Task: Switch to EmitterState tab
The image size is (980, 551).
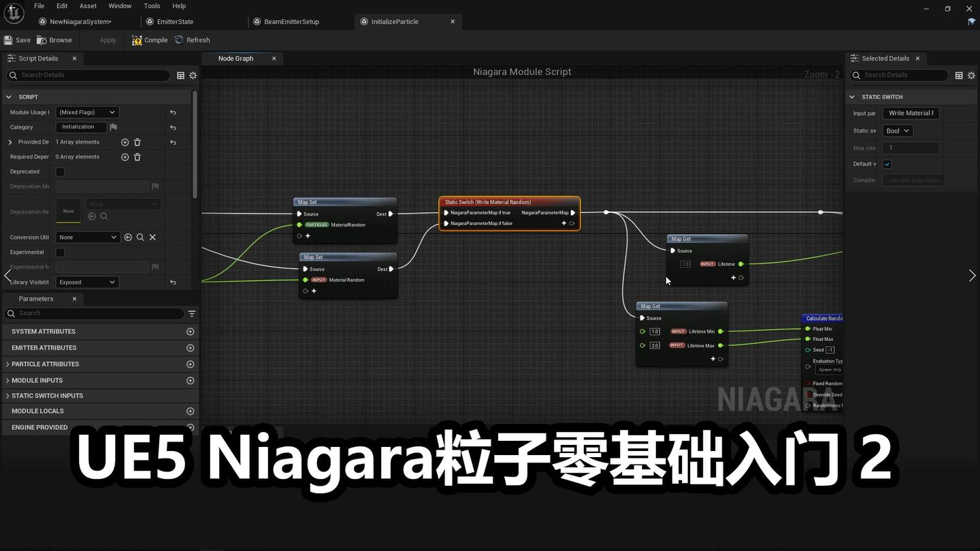Action: point(175,22)
